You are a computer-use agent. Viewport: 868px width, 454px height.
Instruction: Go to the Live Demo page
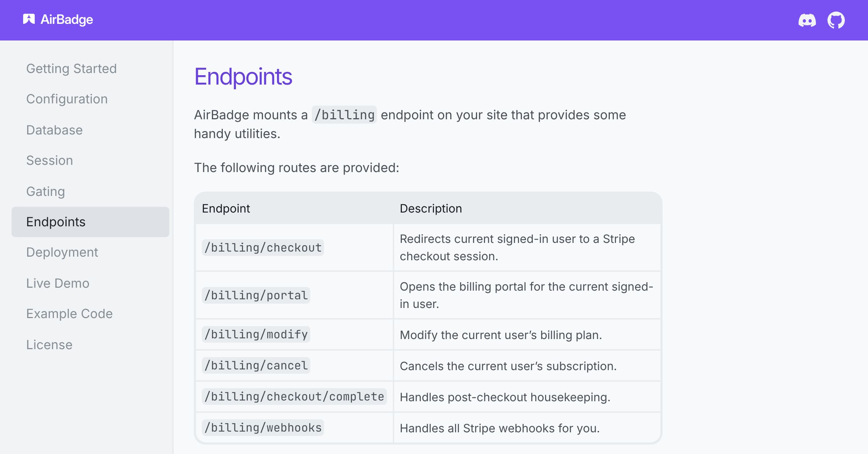pos(58,283)
